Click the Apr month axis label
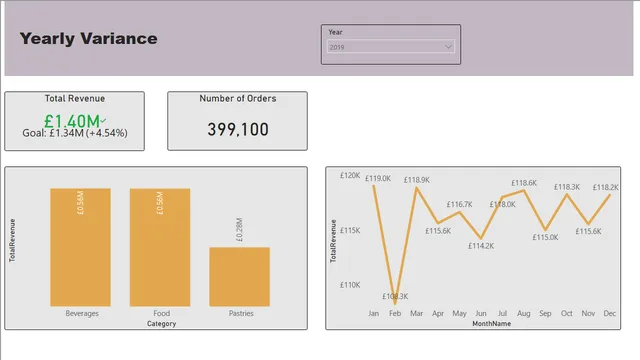640x360 pixels. pos(438,313)
